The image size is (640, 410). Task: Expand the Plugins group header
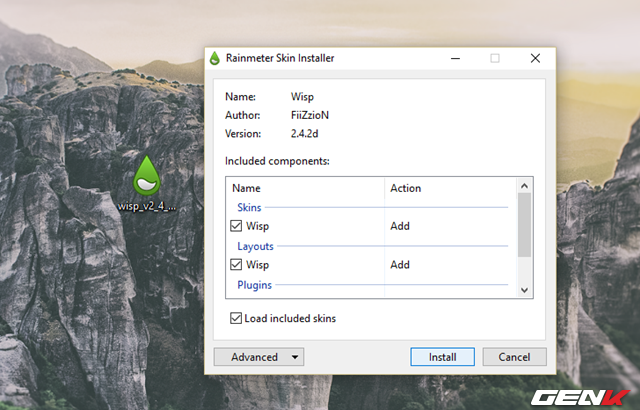pos(254,285)
